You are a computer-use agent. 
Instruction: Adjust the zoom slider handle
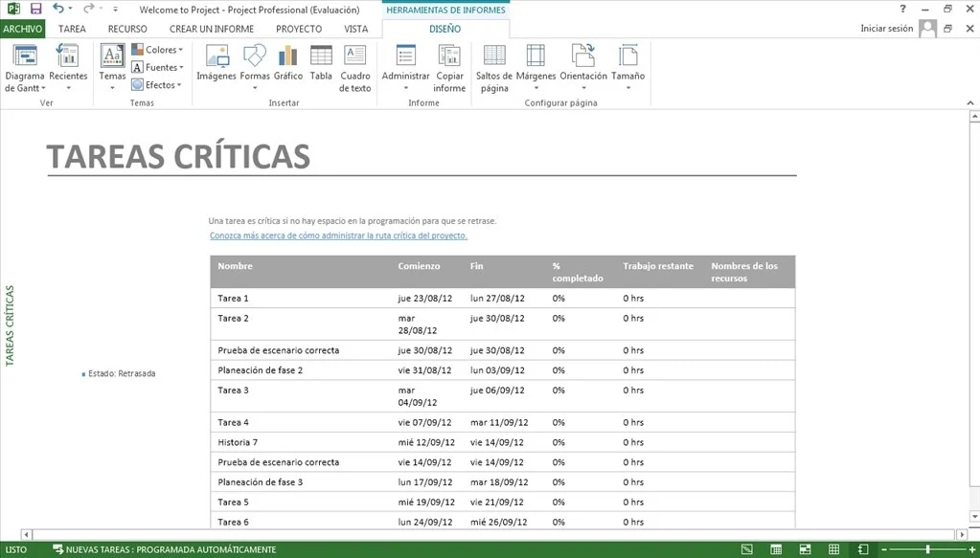pyautogui.click(x=928, y=549)
